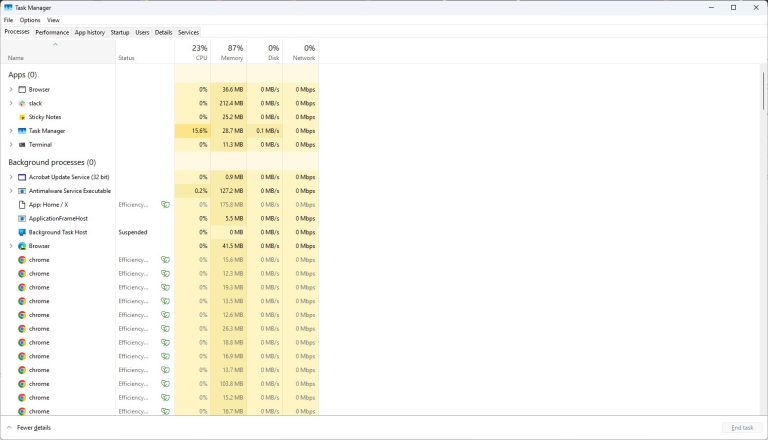Switch to the Users tab
Viewport: 768px width, 440px height.
[x=142, y=32]
